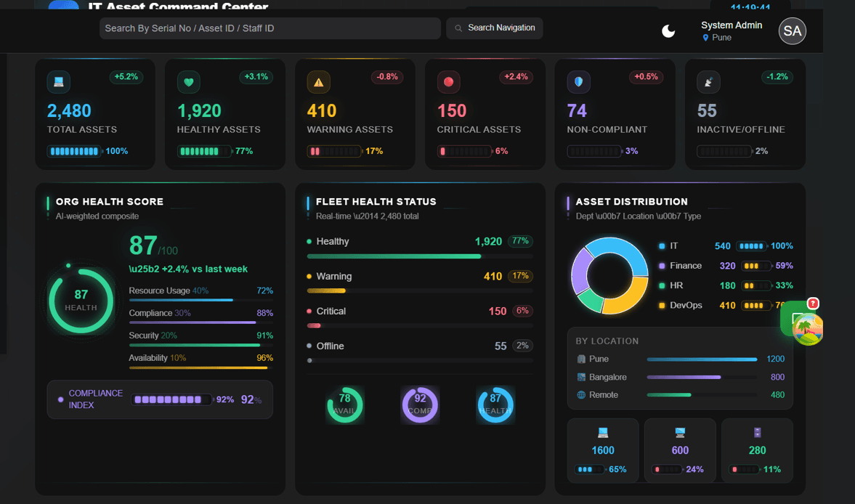Click the 74 Non-Compliant count
Image resolution: width=855 pixels, height=504 pixels.
click(577, 110)
